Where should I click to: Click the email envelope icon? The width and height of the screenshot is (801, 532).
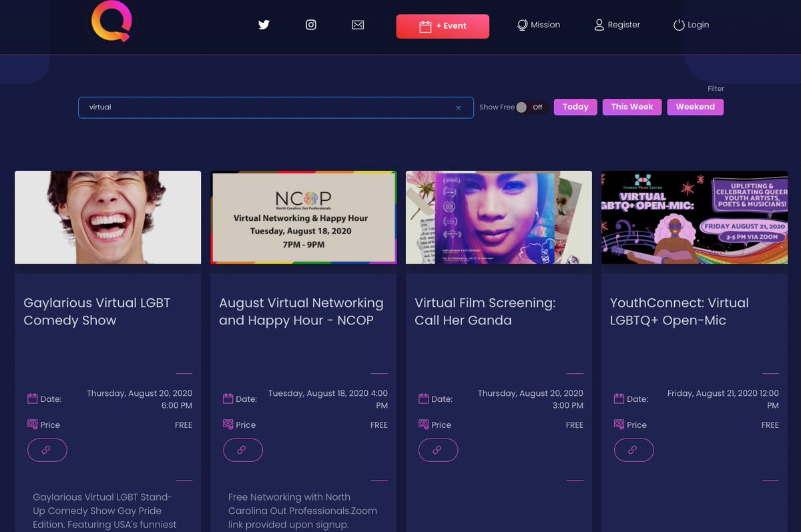point(358,25)
